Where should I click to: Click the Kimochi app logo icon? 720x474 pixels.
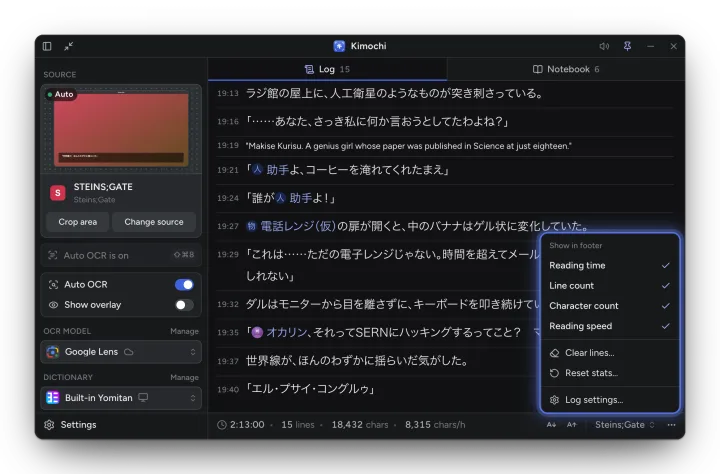click(x=339, y=46)
